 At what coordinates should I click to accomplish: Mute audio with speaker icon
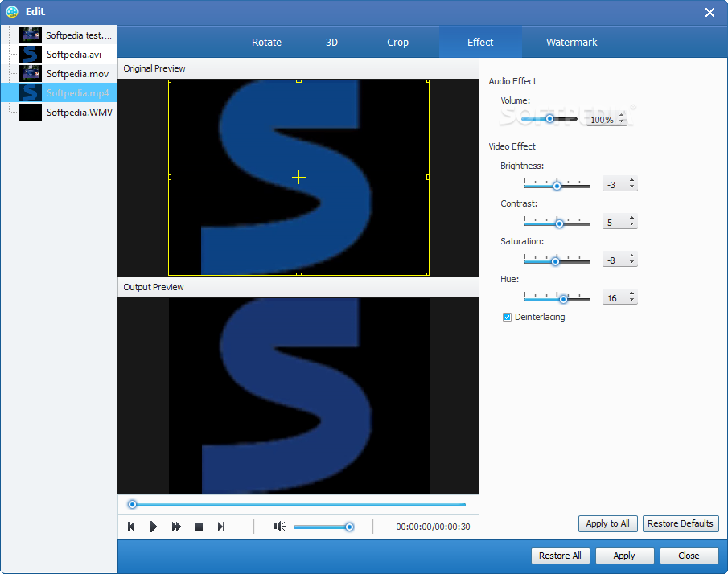[279, 527]
